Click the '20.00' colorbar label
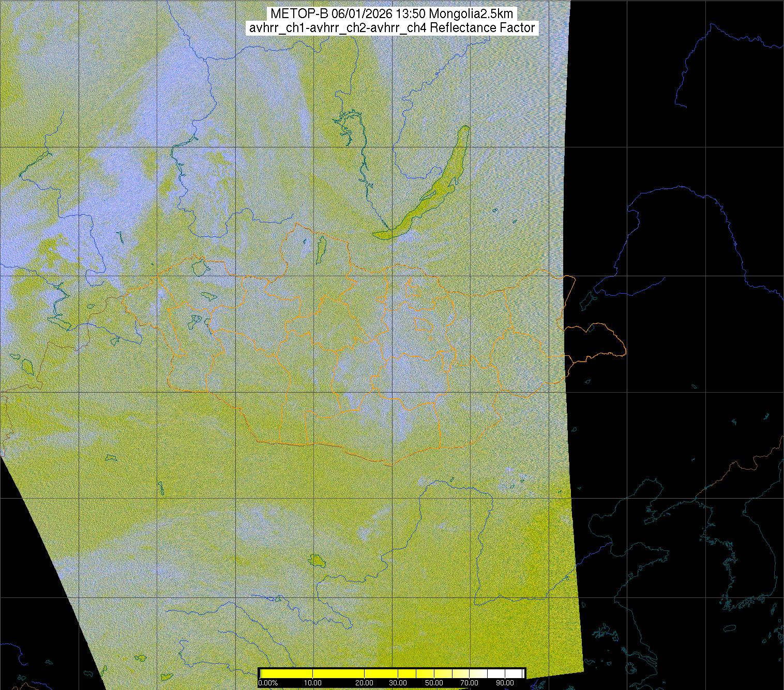Image resolution: width=784 pixels, height=690 pixels. click(x=365, y=683)
